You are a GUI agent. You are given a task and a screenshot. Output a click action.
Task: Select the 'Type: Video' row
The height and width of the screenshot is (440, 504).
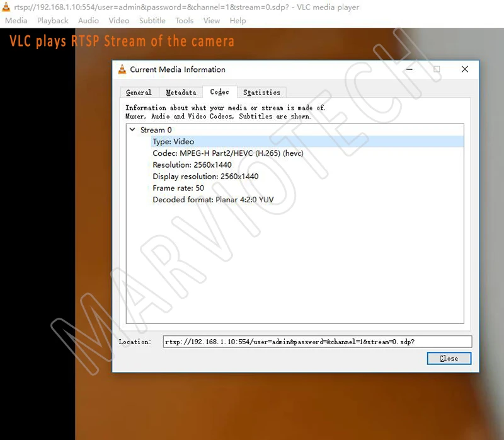click(x=307, y=142)
